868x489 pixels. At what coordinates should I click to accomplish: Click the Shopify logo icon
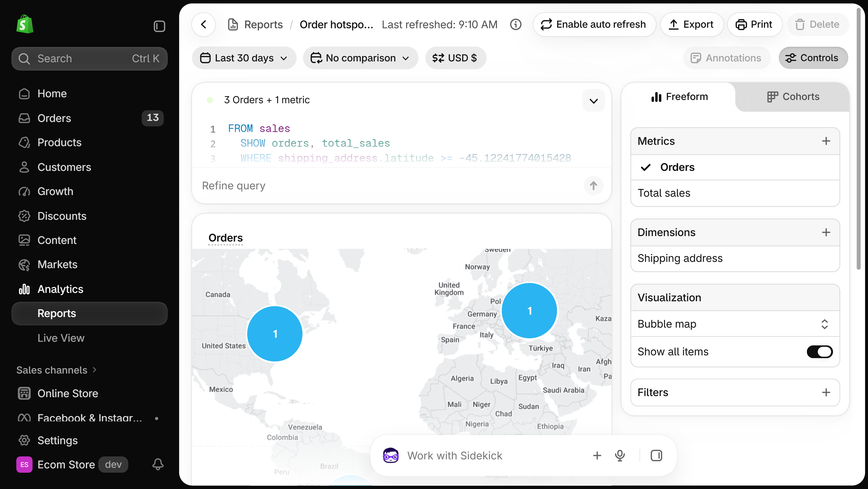(25, 24)
